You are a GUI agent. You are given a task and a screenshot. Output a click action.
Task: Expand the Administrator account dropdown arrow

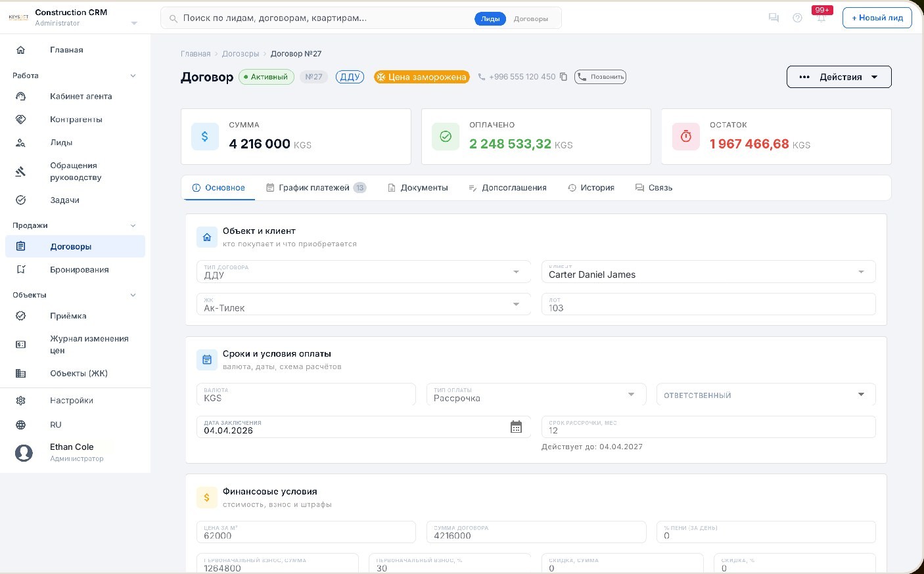tap(134, 23)
